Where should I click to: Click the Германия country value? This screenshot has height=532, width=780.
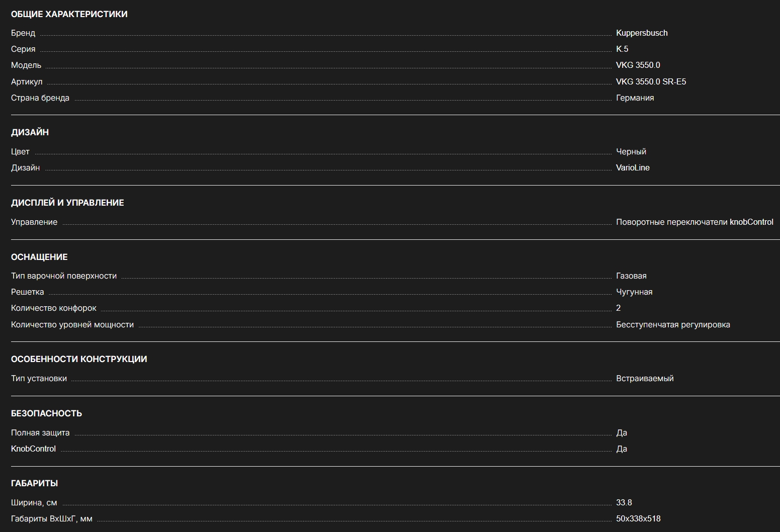(635, 98)
